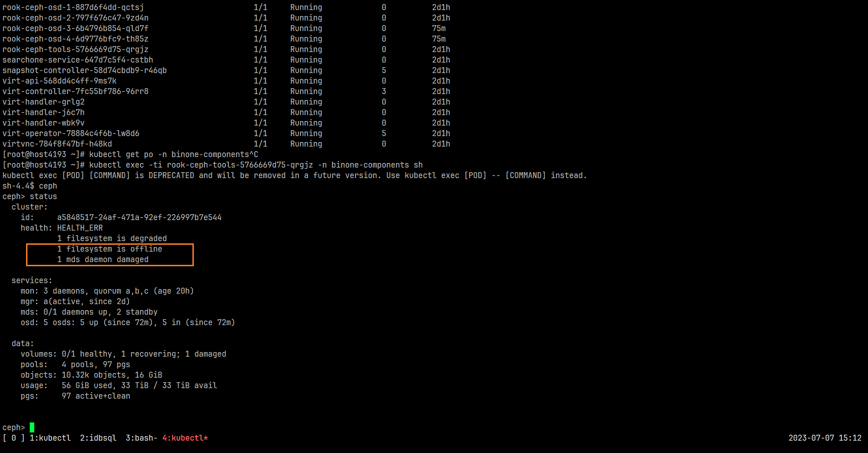Screen dimensions: 868x453
Task: Click objects line 10.32k objects, 16 GiB
Action: tap(91, 375)
